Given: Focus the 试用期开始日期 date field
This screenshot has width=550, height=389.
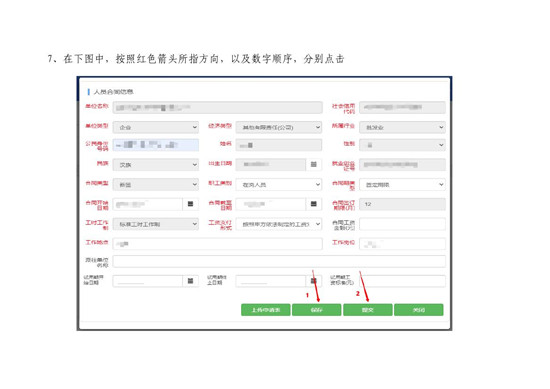Looking at the screenshot, I should (148, 281).
